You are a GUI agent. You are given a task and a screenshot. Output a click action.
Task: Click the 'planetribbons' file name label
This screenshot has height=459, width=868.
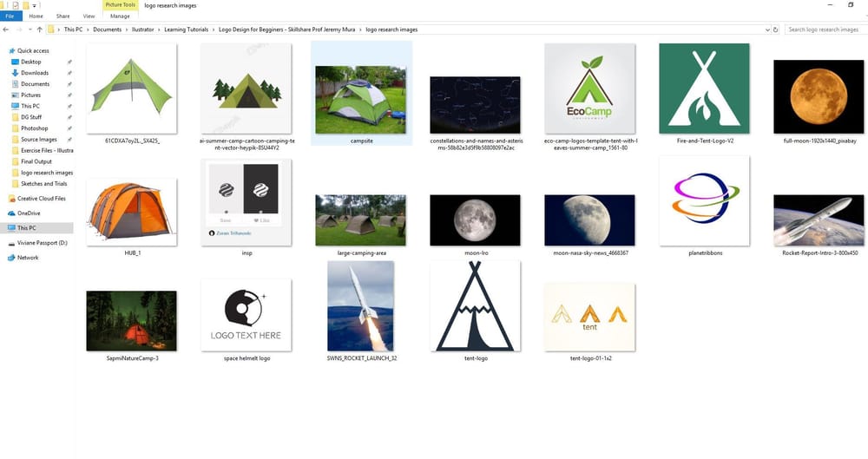tap(705, 253)
